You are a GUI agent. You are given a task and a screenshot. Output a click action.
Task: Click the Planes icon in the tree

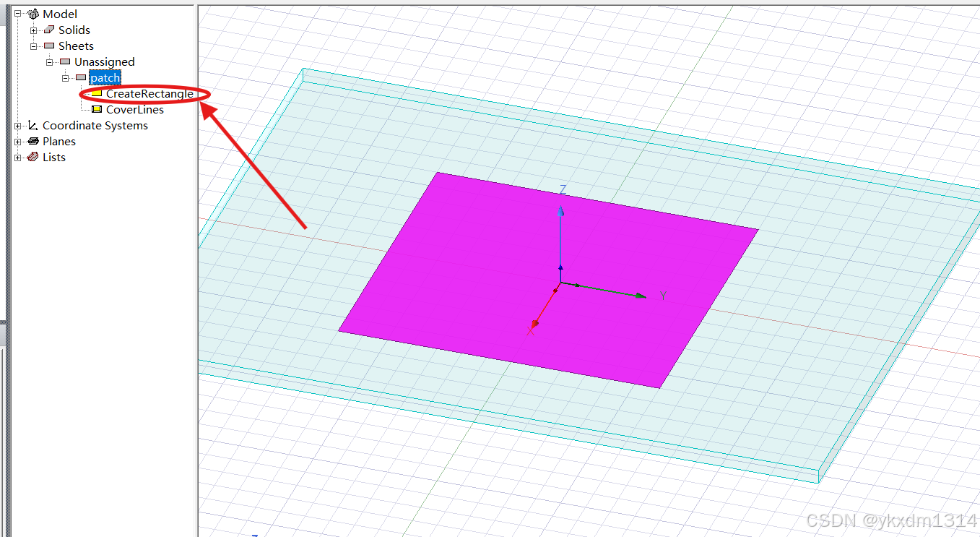(32, 141)
